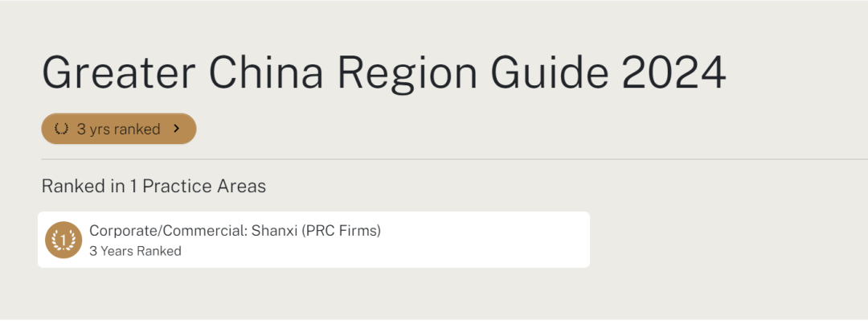Image resolution: width=868 pixels, height=321 pixels.
Task: Click the number 1 inside the medal
Action: point(63,240)
